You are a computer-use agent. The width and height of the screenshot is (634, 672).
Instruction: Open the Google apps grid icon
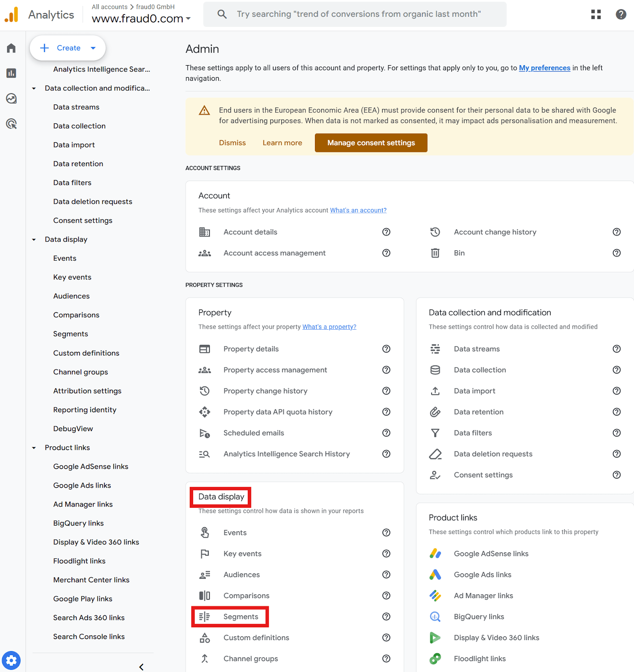click(x=596, y=14)
